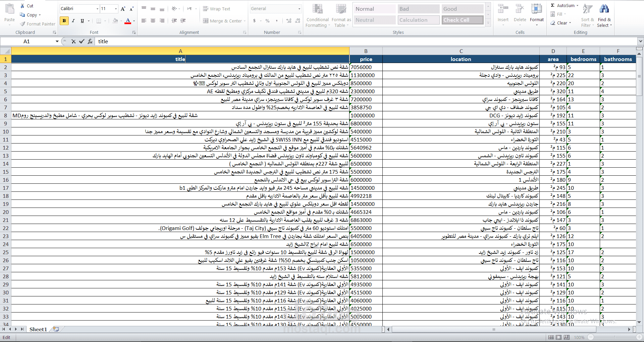Click the Insert cells icon
Screen dimensions: 644x342
pyautogui.click(x=503, y=9)
